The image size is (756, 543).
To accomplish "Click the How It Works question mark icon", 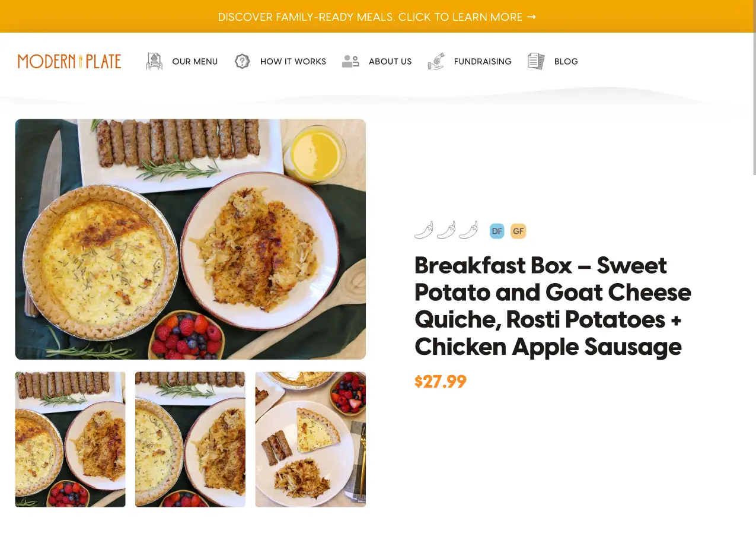I will [242, 61].
